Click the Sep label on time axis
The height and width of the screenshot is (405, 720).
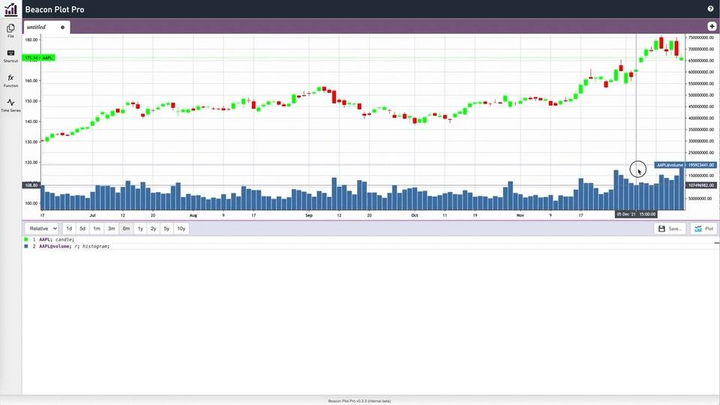point(309,215)
